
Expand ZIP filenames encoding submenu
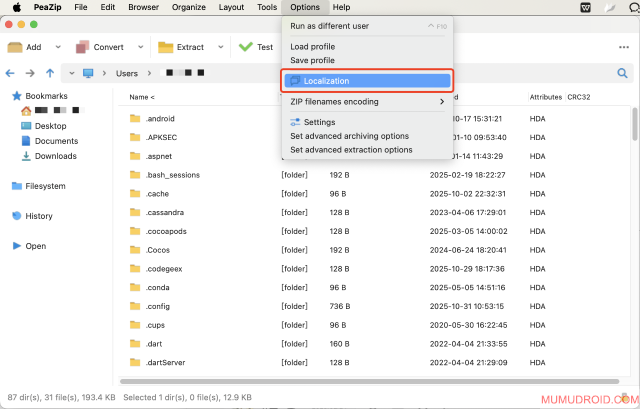coord(442,101)
